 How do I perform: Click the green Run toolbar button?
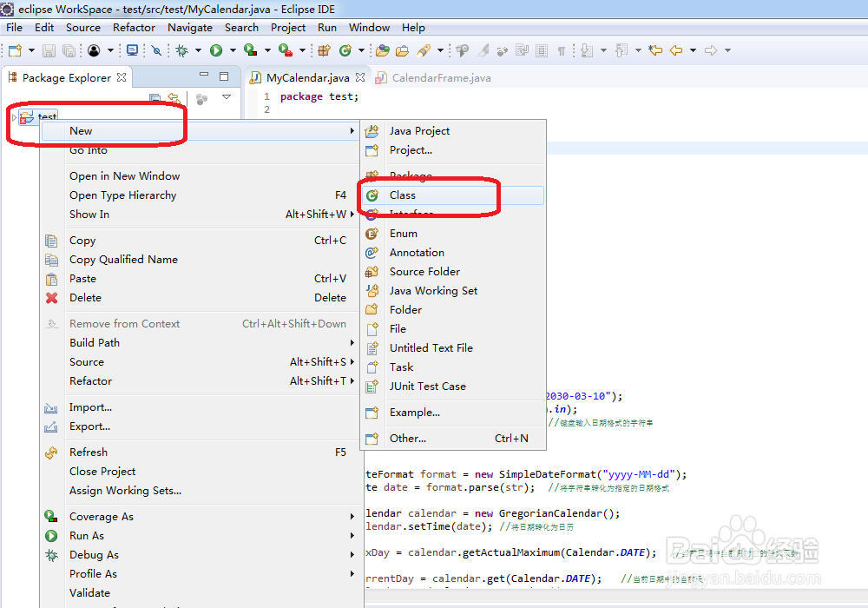coord(216,50)
